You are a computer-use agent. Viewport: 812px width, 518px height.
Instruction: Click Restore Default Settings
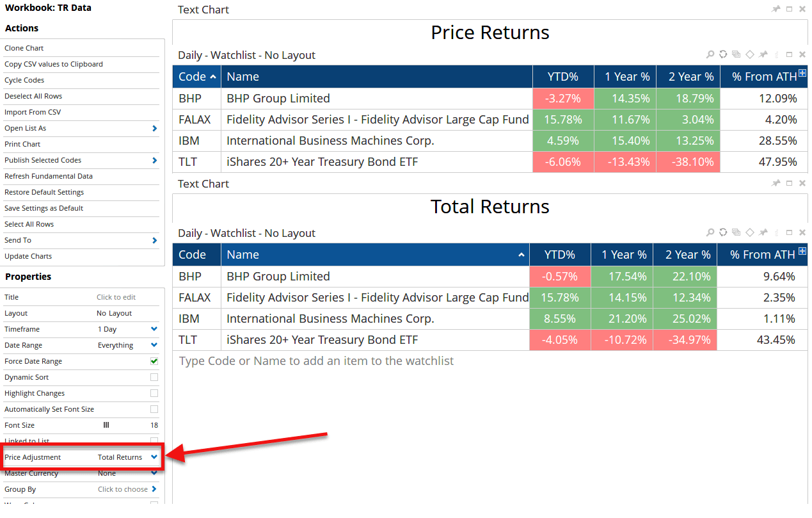[x=44, y=191]
